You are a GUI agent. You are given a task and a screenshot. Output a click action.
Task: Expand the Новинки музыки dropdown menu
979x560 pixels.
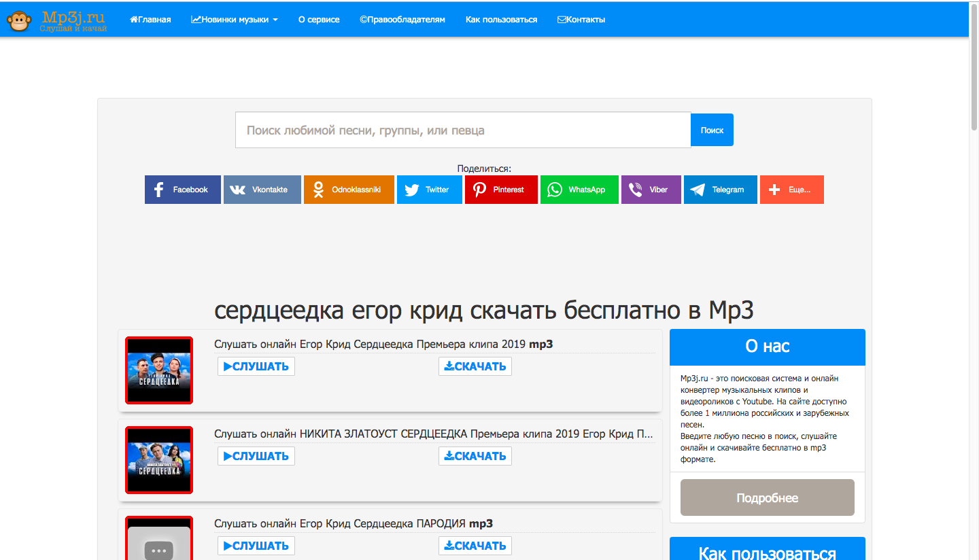[235, 20]
